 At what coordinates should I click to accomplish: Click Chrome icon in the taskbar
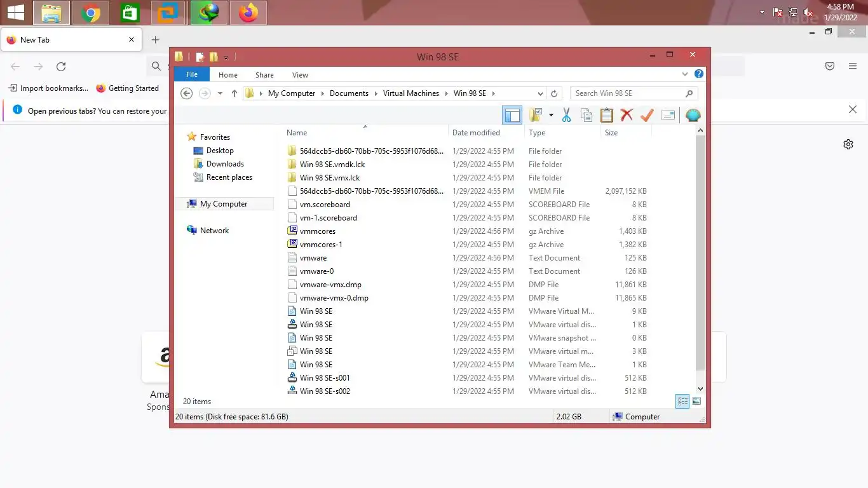91,13
